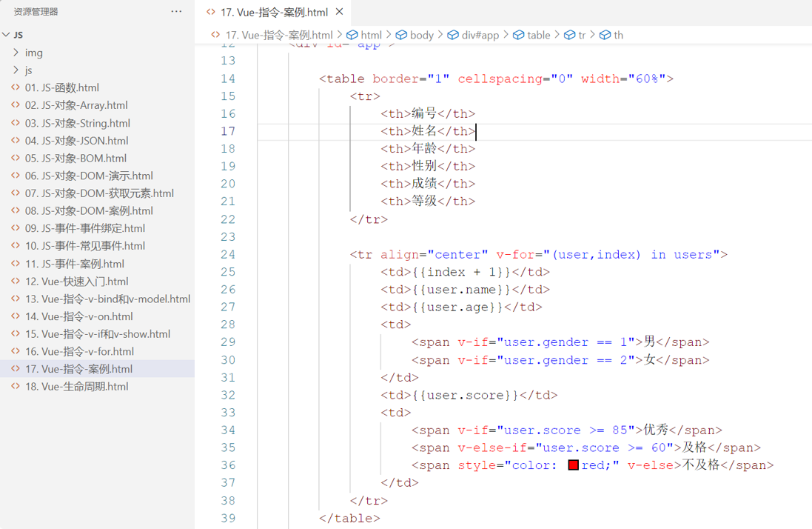This screenshot has height=529, width=812.
Task: Open 18. Vue-生命周期.html file
Action: click(x=76, y=387)
